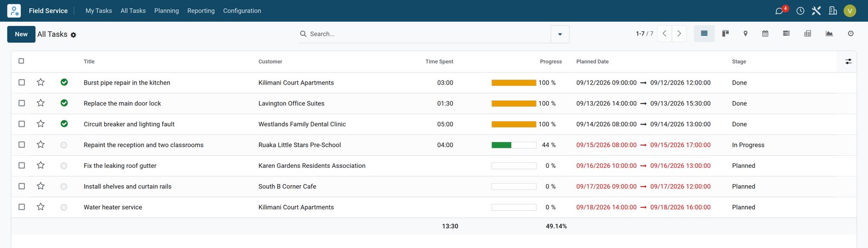
Task: Sort by the Stage column header
Action: tap(739, 62)
